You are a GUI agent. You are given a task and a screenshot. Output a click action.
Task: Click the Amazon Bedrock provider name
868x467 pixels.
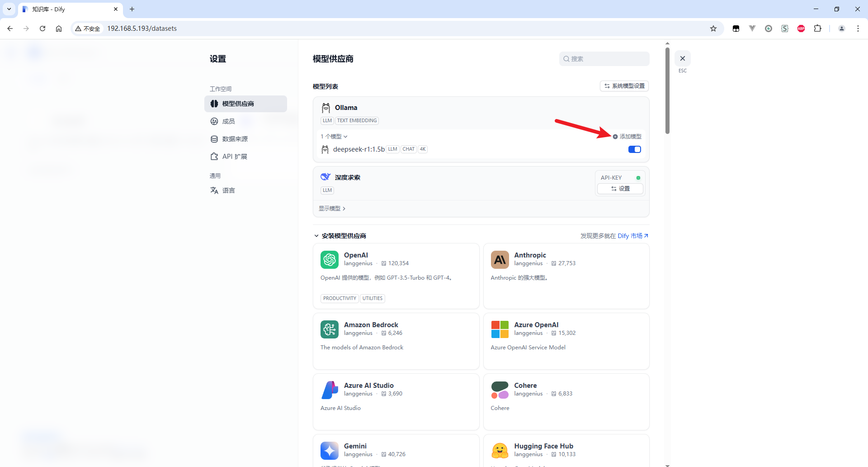(x=371, y=325)
